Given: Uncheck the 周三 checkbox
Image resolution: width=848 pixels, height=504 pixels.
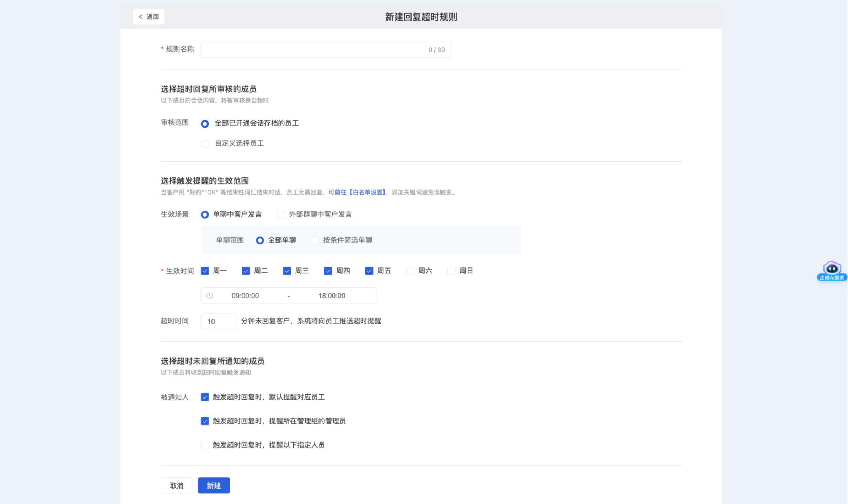Looking at the screenshot, I should [x=287, y=271].
